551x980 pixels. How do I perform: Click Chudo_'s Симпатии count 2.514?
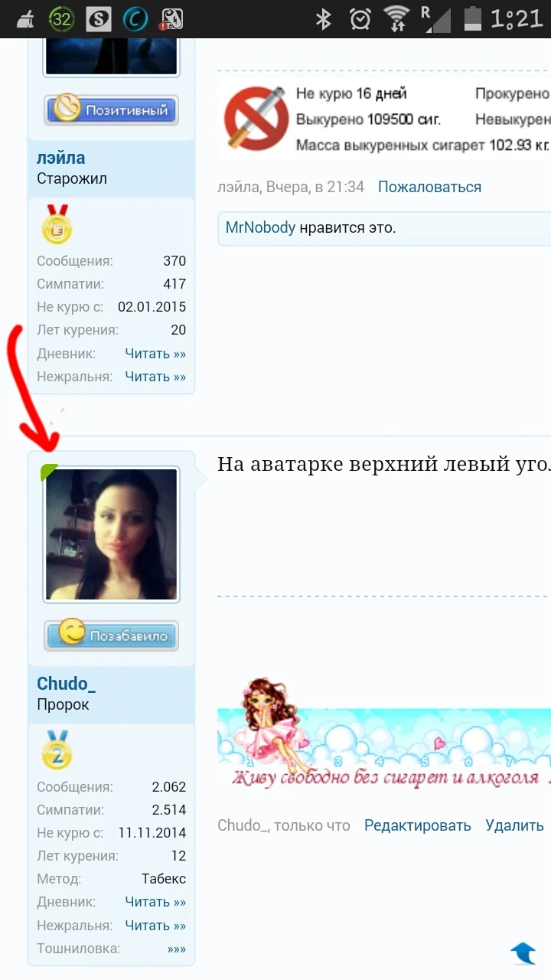(168, 810)
